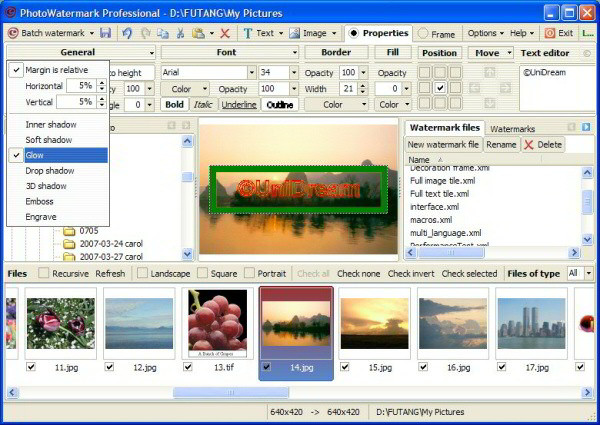This screenshot has height=425, width=600.
Task: Open the Arial font name dropdown
Action: [251, 72]
